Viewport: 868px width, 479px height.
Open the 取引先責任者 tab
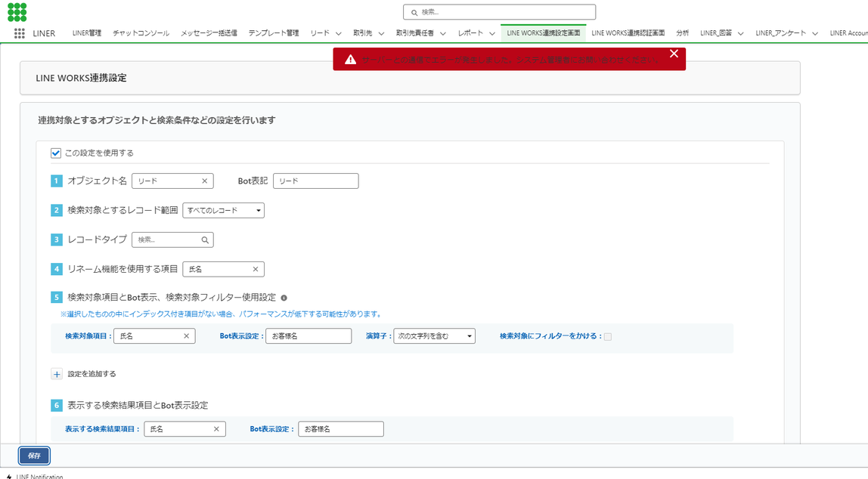click(x=414, y=33)
